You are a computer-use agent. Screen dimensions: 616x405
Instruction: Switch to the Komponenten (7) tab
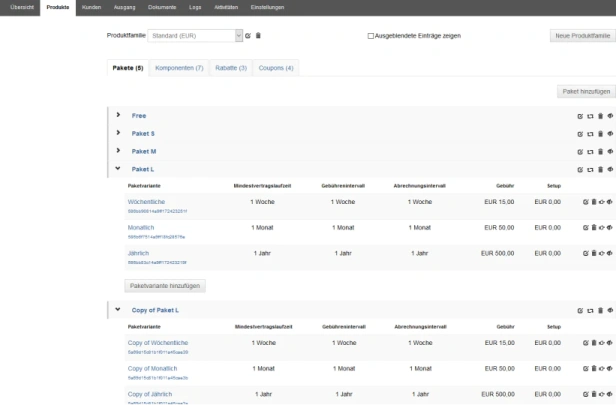tap(179, 68)
